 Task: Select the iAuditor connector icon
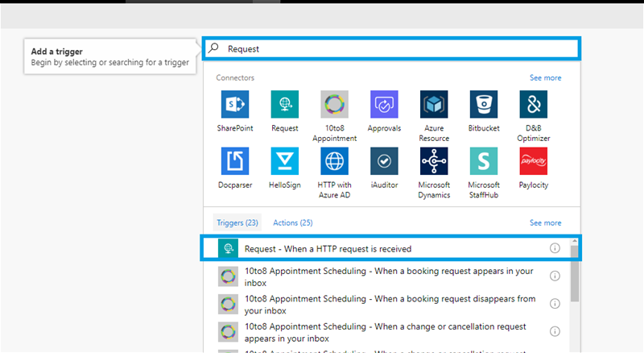(384, 161)
